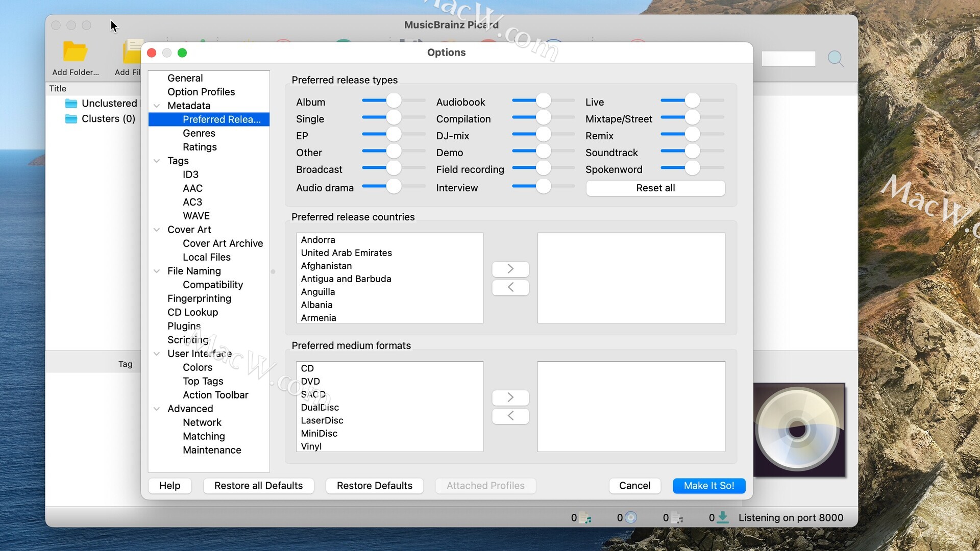The width and height of the screenshot is (980, 551).
Task: Open the ID3 tag options
Action: (x=190, y=174)
